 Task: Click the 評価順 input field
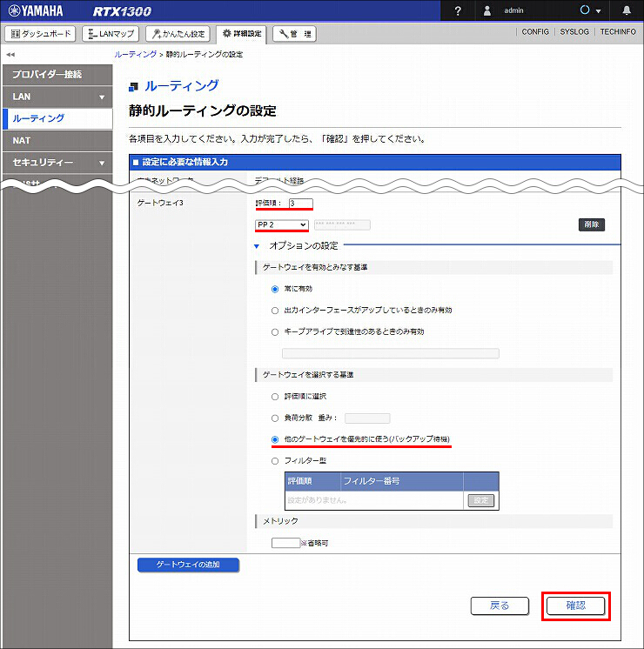(x=300, y=204)
